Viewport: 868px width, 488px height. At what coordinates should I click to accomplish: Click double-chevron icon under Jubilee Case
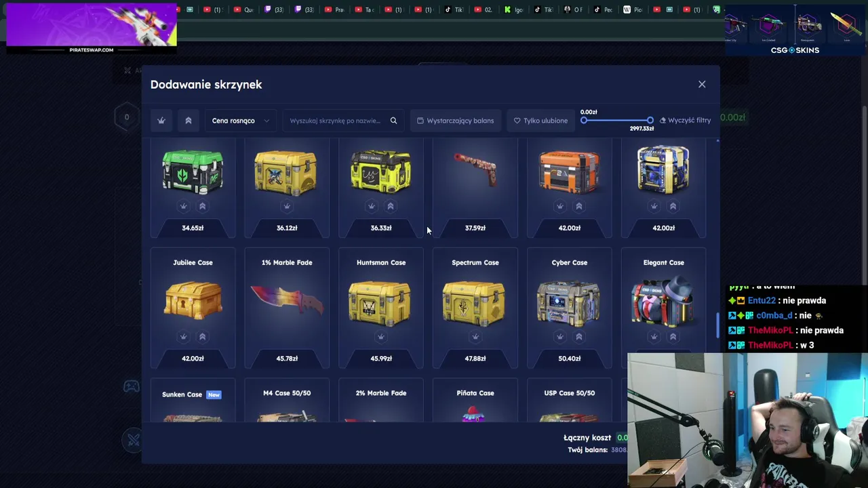202,336
